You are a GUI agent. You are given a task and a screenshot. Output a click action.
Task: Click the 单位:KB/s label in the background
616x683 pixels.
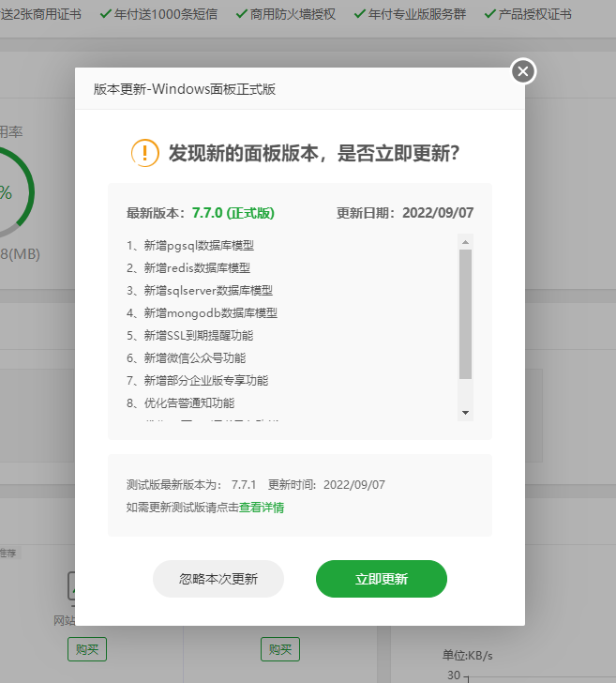pos(468,656)
